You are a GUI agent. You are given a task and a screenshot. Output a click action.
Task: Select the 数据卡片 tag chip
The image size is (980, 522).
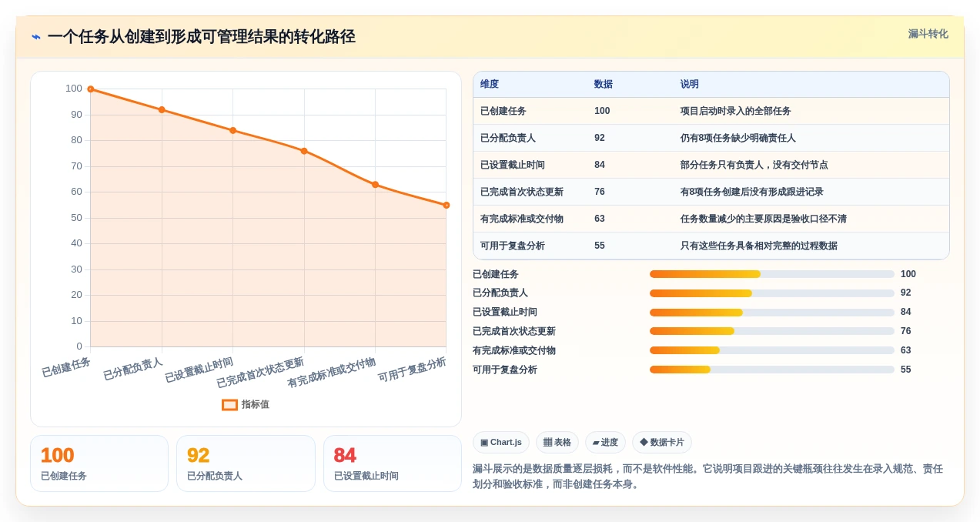coord(662,442)
